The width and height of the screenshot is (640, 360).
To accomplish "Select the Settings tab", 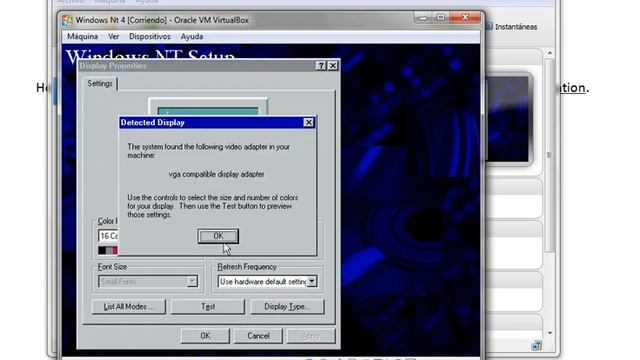I will pyautogui.click(x=100, y=83).
